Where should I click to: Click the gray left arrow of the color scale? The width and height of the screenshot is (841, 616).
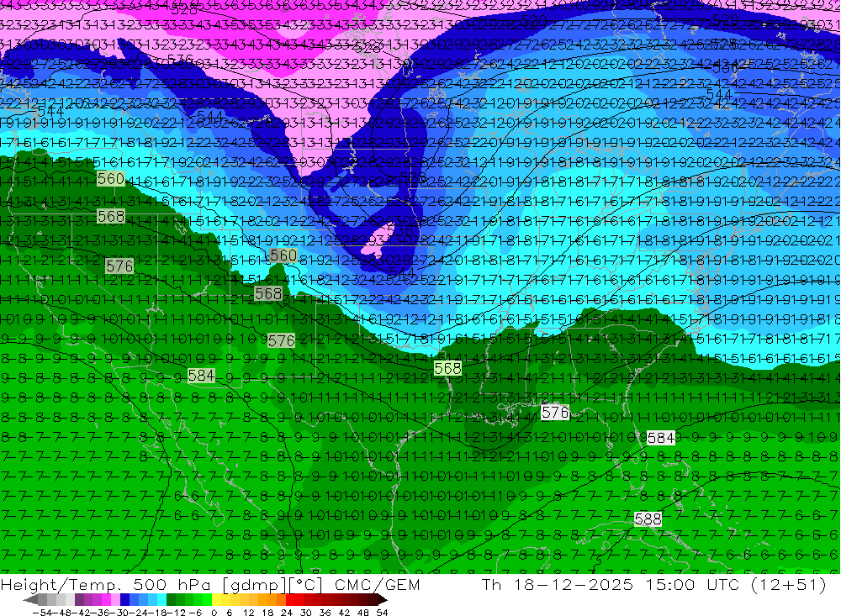[x=30, y=600]
